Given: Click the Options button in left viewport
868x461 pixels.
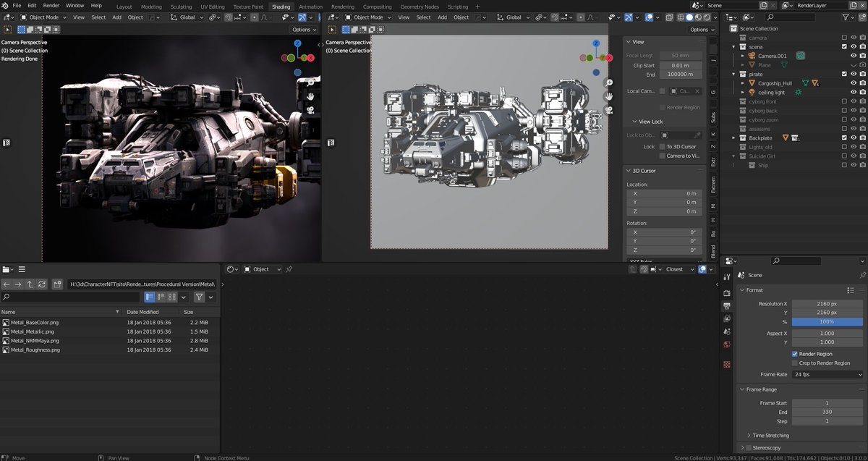Looking at the screenshot, I should click(304, 30).
